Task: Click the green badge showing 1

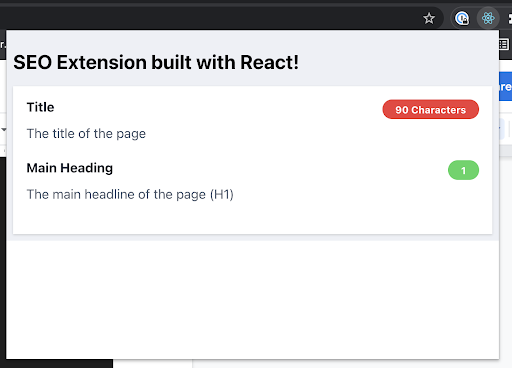Action: coord(463,170)
